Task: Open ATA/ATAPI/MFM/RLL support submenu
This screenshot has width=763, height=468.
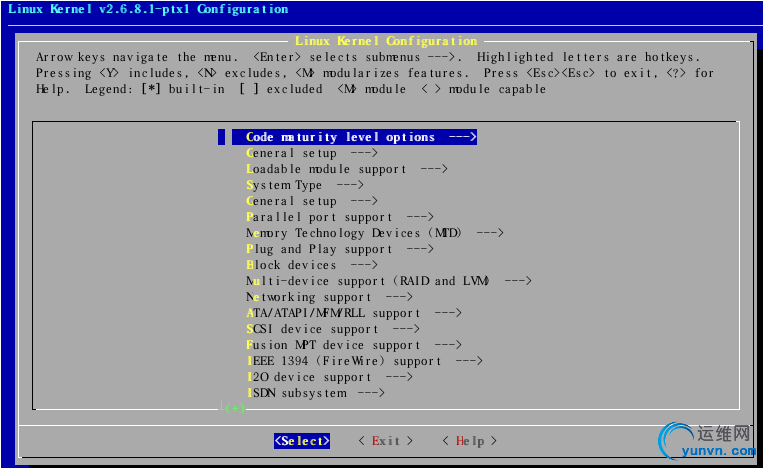Action: (x=354, y=313)
